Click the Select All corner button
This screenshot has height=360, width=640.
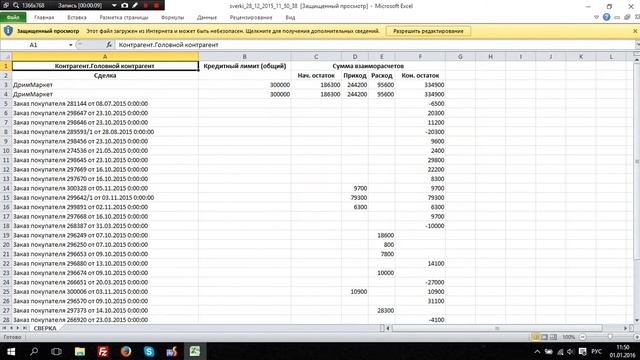click(6, 57)
